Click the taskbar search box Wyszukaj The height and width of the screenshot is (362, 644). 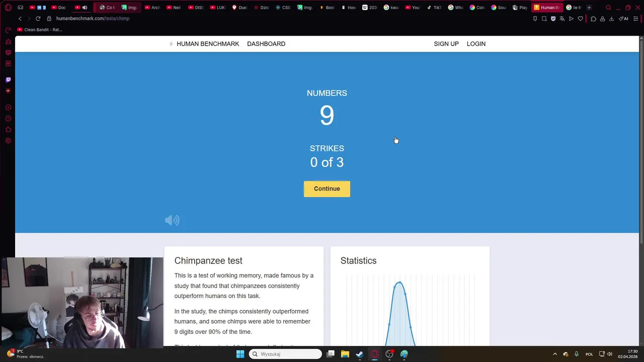pyautogui.click(x=285, y=354)
